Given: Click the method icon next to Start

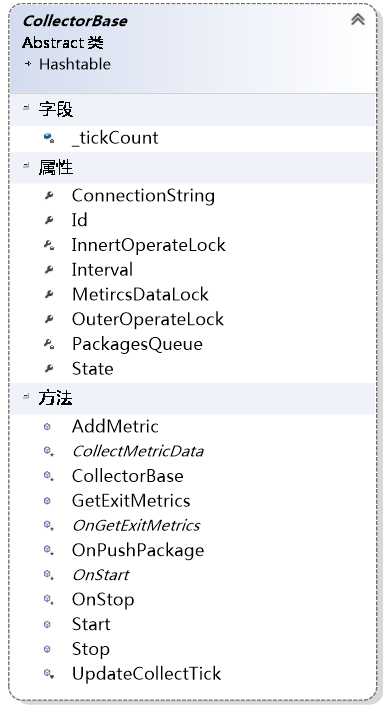Looking at the screenshot, I should pyautogui.click(x=47, y=624).
